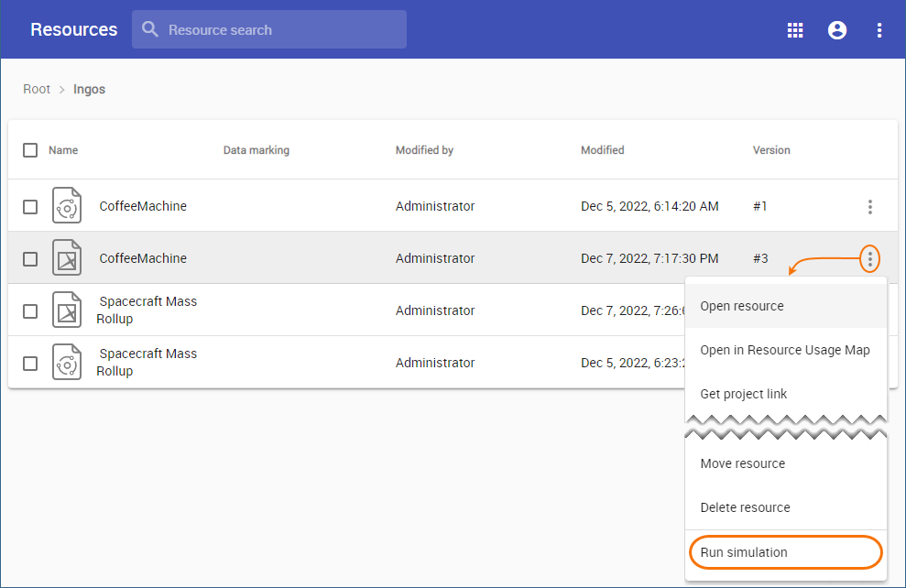Screen dimensions: 906x588
Task: Check the box for CoffeeMachine version #1
Action: (30, 207)
